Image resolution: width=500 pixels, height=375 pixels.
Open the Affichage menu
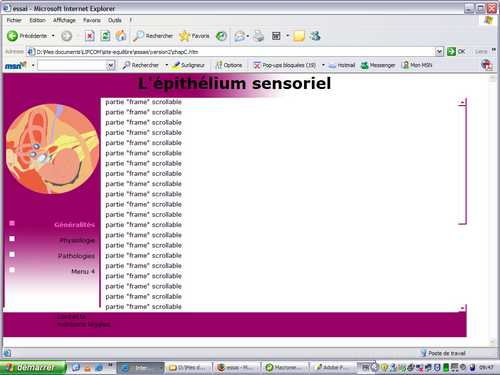64,20
